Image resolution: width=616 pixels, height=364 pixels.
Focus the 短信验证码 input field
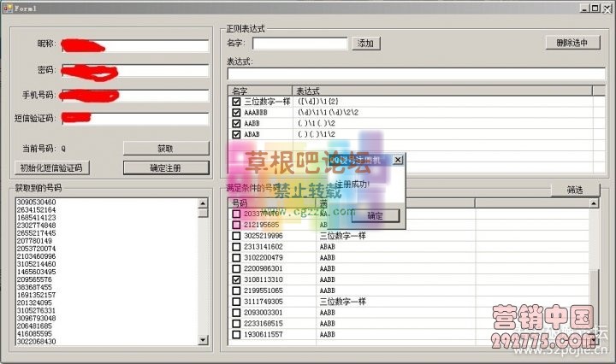click(x=135, y=119)
